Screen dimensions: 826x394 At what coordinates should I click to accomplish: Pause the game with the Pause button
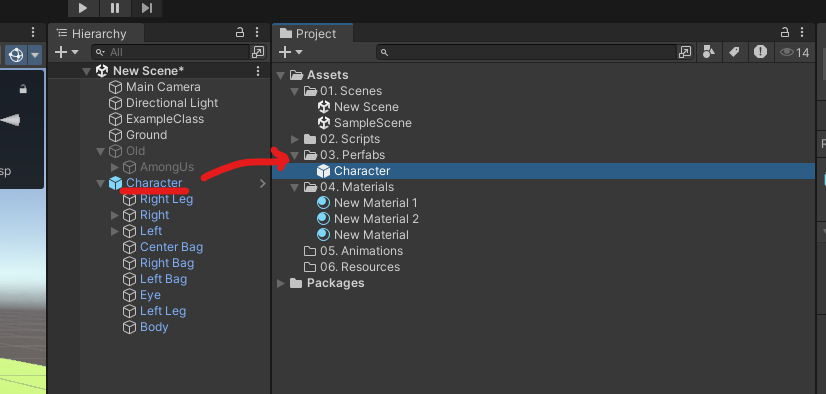click(x=115, y=8)
